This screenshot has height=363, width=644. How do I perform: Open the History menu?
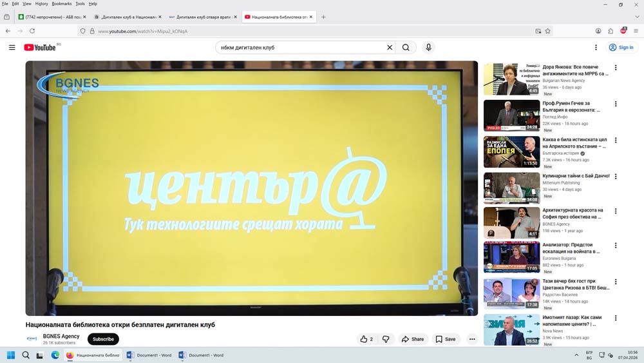(41, 4)
